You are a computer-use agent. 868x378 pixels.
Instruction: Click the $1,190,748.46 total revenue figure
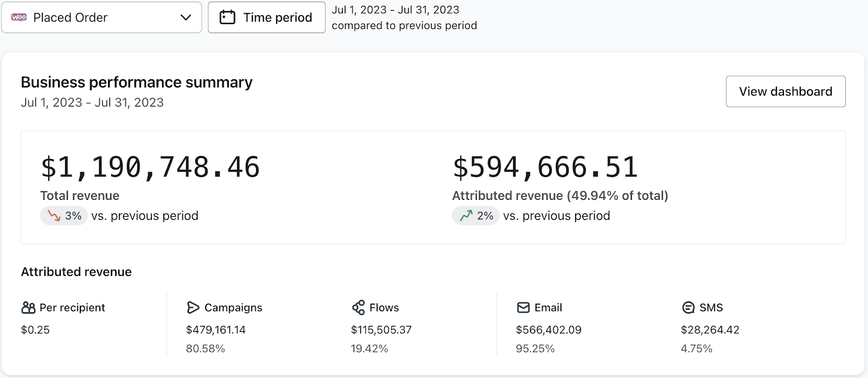click(x=150, y=167)
